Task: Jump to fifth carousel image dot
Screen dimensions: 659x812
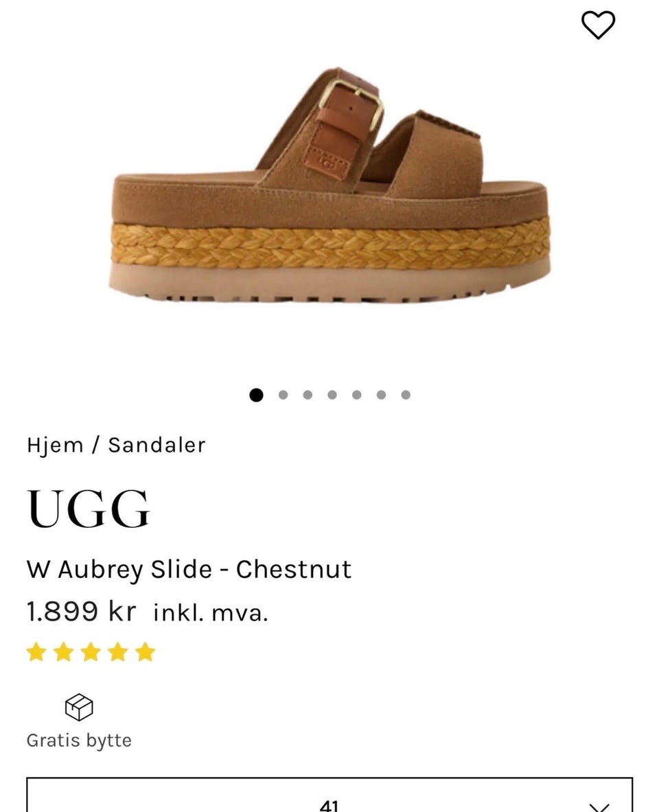Action: click(x=356, y=395)
